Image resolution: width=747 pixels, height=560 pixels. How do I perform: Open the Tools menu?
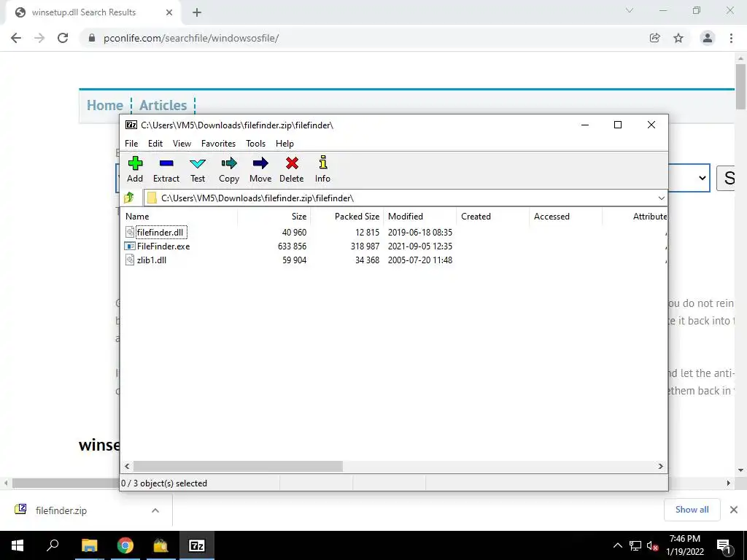tap(256, 144)
